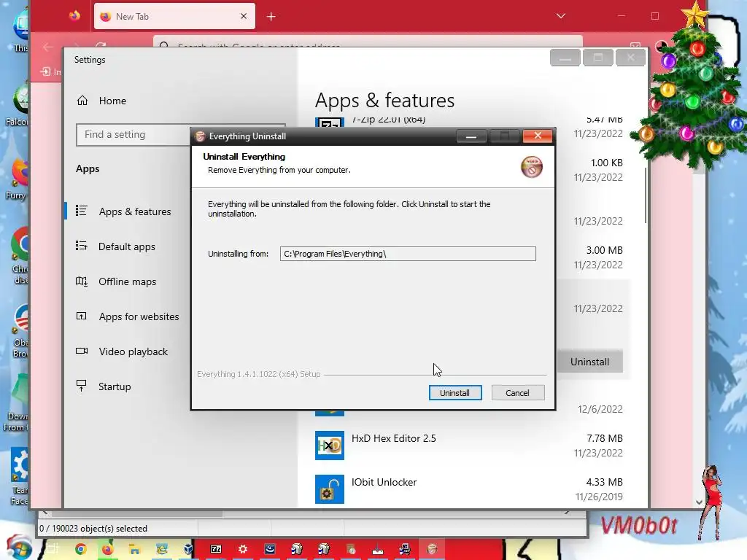747x560 pixels.
Task: Open Settings gear icon in taskbar
Action: (x=243, y=550)
